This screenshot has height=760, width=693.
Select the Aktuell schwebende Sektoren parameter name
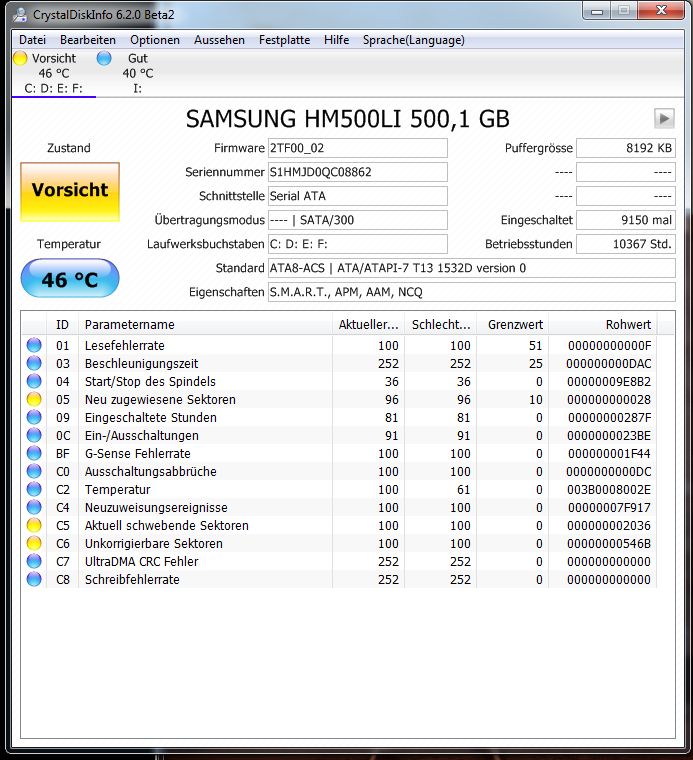[x=167, y=525]
